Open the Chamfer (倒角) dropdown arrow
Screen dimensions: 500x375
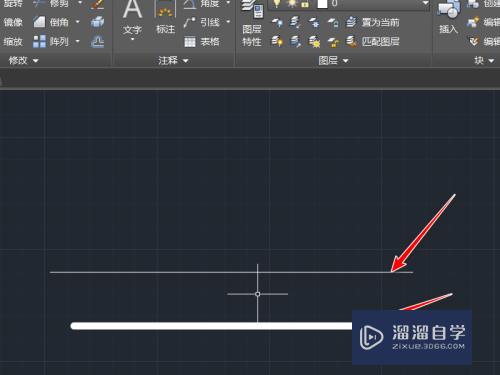[78, 22]
